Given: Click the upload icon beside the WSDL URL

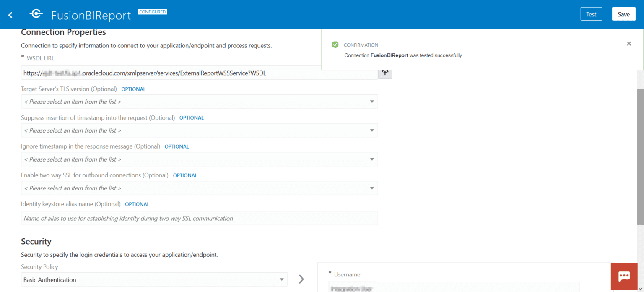Looking at the screenshot, I should click(384, 72).
